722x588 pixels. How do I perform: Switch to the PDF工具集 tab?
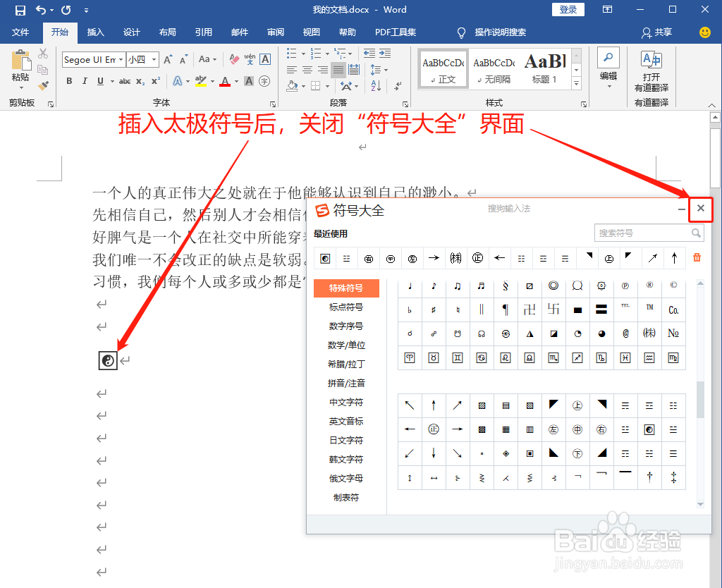[x=396, y=32]
